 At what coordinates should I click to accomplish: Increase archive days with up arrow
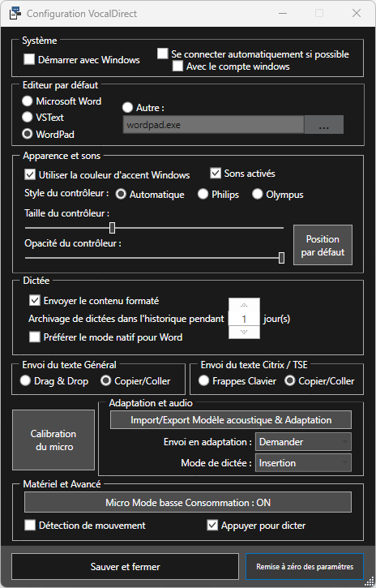click(244, 305)
